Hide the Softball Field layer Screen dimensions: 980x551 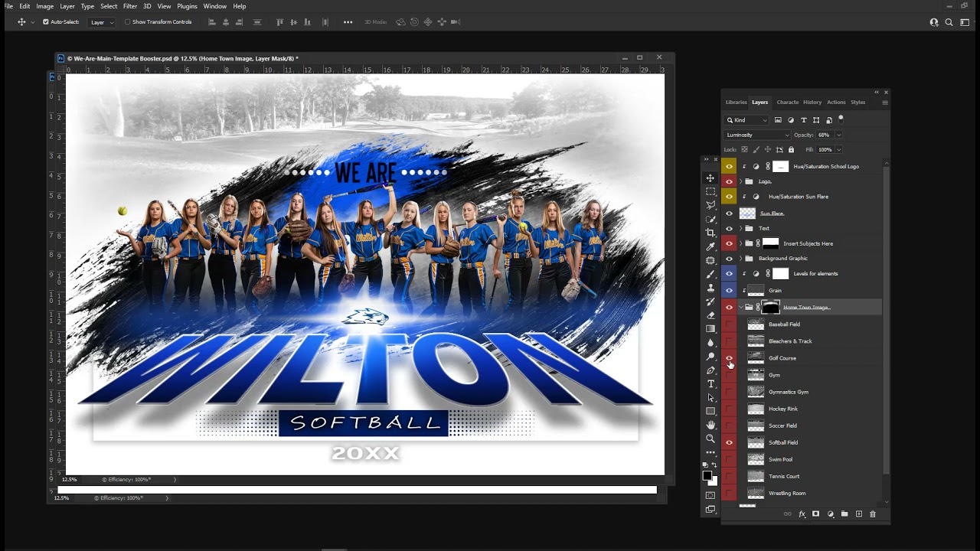point(729,442)
